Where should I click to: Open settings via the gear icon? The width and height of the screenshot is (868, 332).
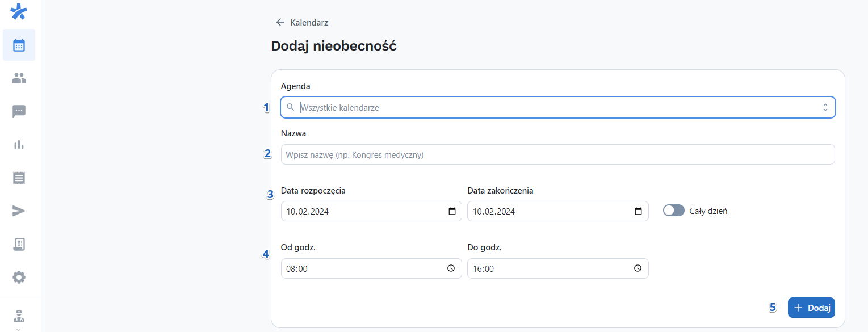[x=19, y=277]
